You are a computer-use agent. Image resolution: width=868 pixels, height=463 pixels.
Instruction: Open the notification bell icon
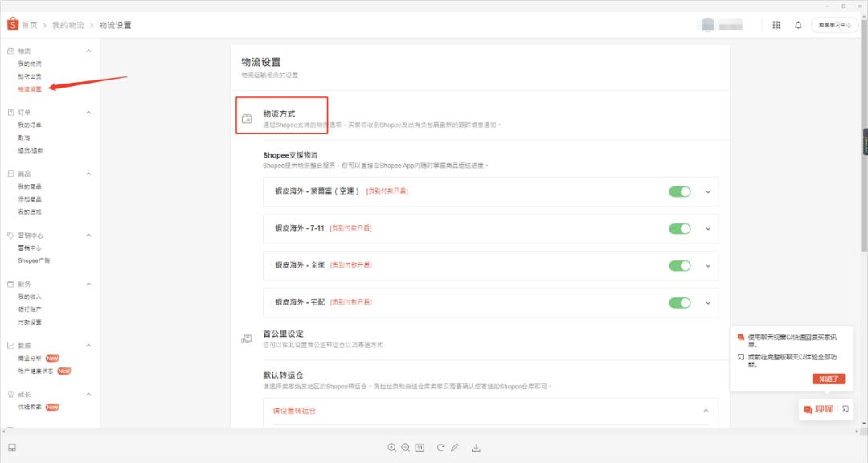(x=797, y=25)
